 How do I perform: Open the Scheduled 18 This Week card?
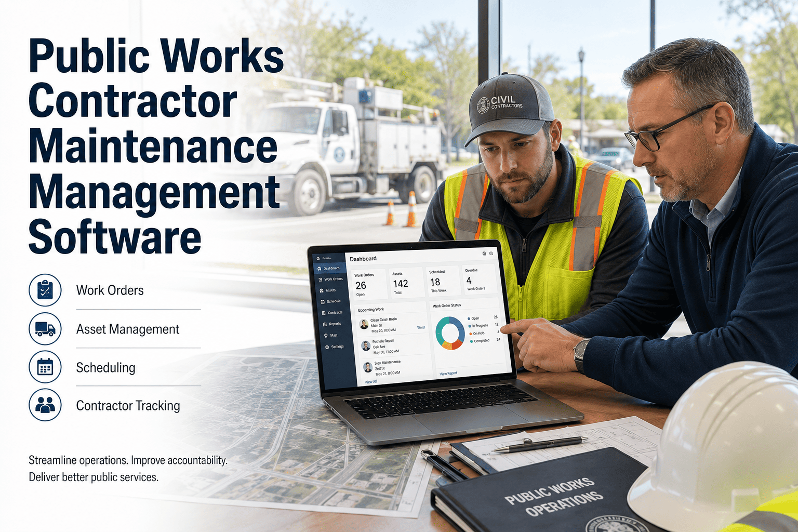pos(443,281)
